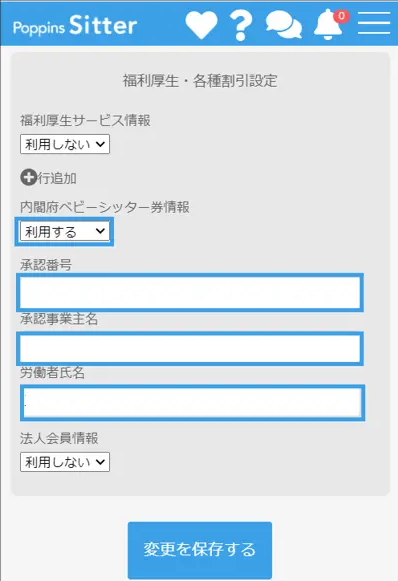Click the arrow on the top 利用しない select
Image resolution: width=398 pixels, height=581 pixels.
point(100,144)
